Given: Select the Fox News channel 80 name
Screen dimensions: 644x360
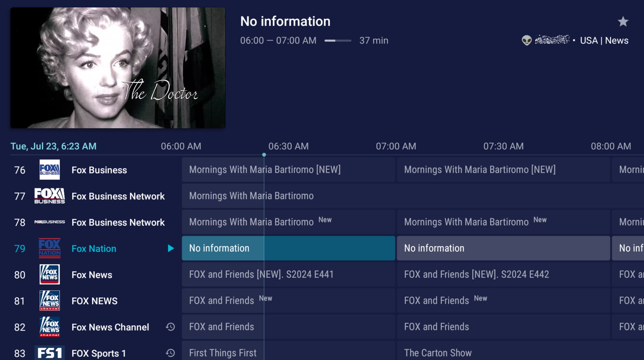Looking at the screenshot, I should (x=92, y=275).
